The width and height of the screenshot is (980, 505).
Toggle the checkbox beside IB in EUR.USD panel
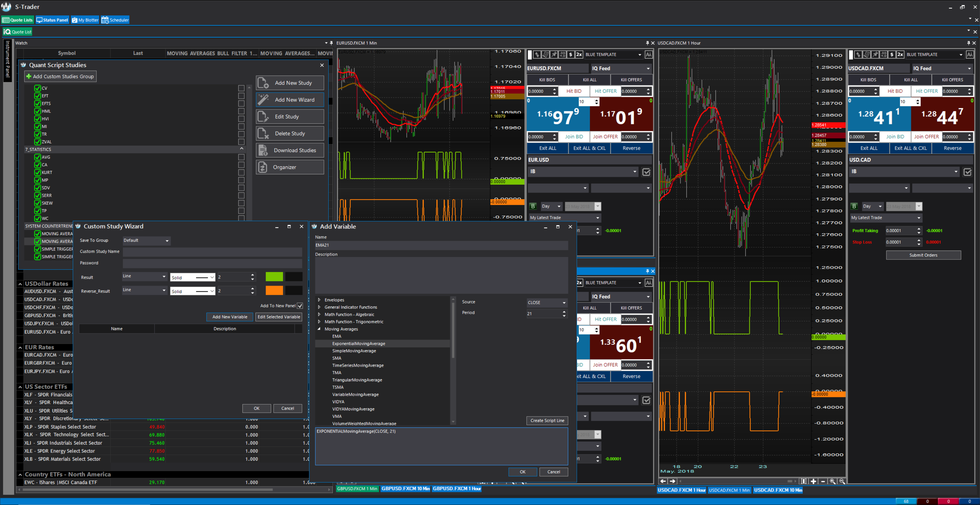click(646, 172)
